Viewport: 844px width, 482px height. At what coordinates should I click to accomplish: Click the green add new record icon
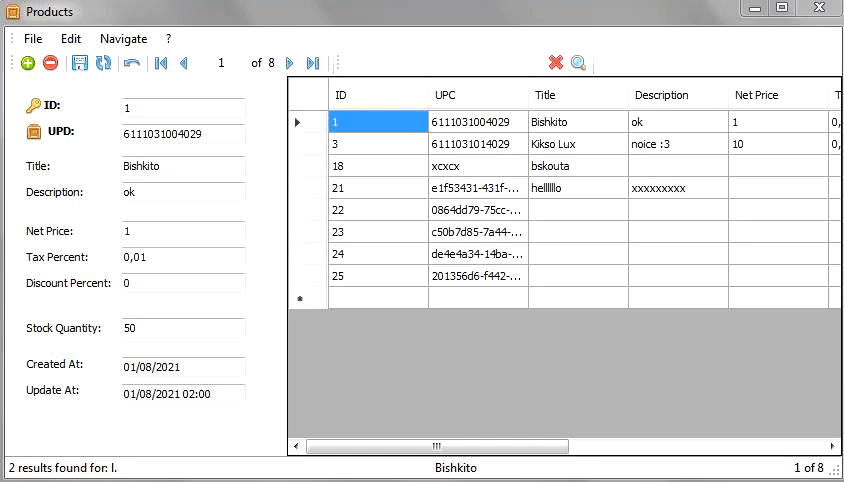tap(28, 63)
